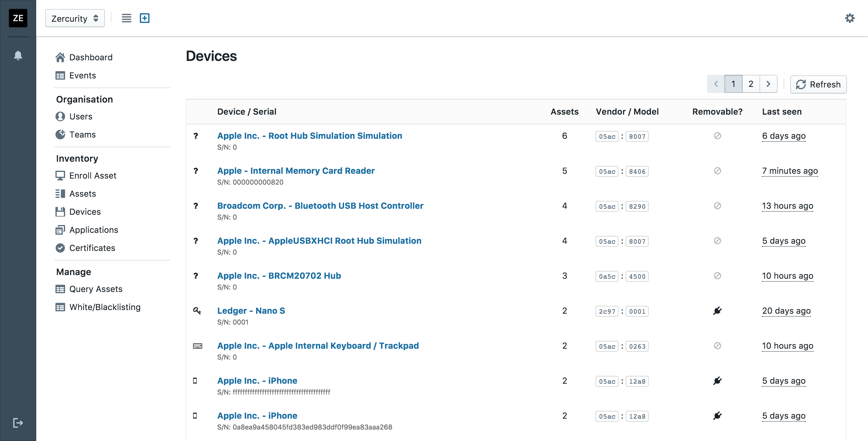Click the blue plus square icon
Viewport: 868px width, 441px height.
pos(145,18)
